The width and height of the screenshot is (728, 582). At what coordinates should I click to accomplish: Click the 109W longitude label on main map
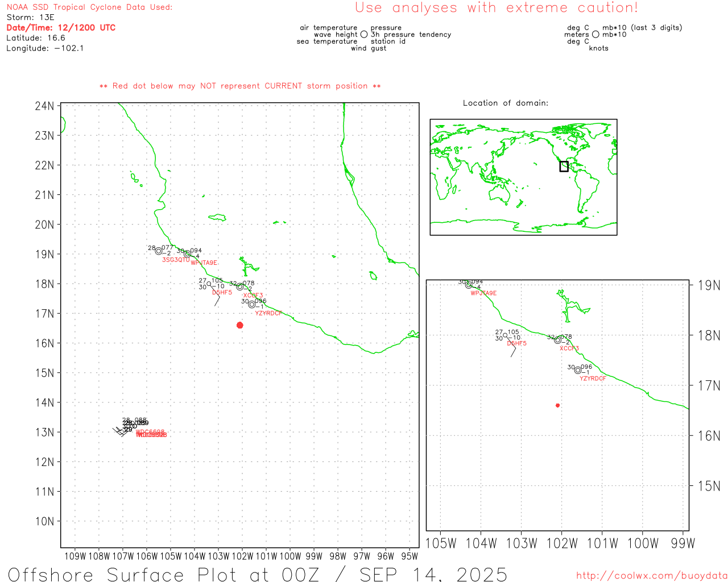75,556
